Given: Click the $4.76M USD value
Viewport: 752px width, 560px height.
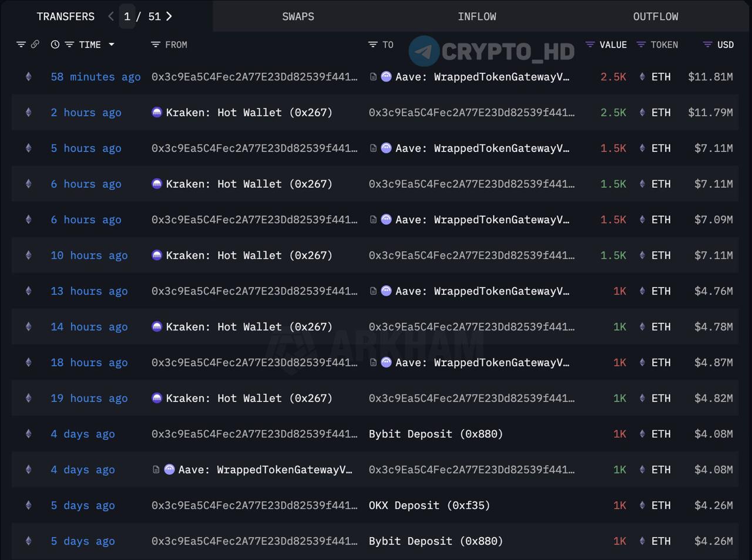Looking at the screenshot, I should pyautogui.click(x=713, y=291).
